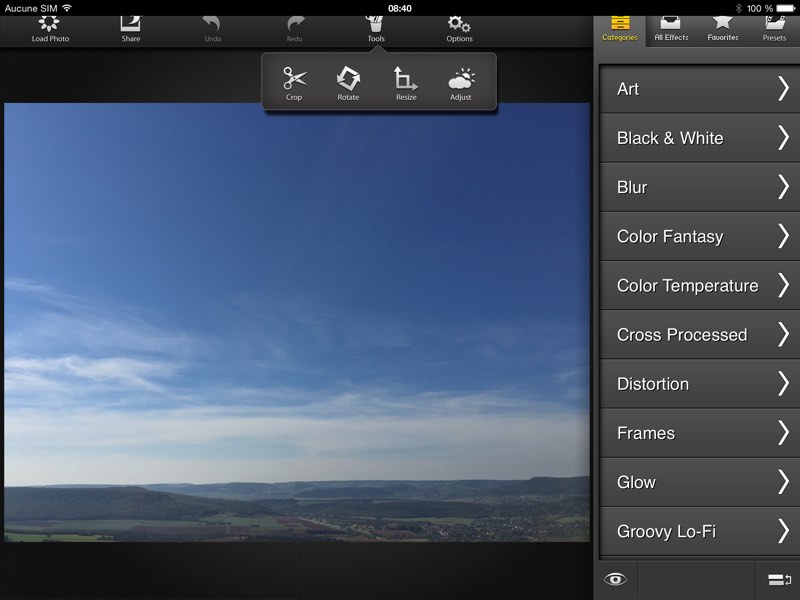Viewport: 800px width, 600px height.
Task: Expand the Distortion chevron
Action: pyautogui.click(x=784, y=384)
